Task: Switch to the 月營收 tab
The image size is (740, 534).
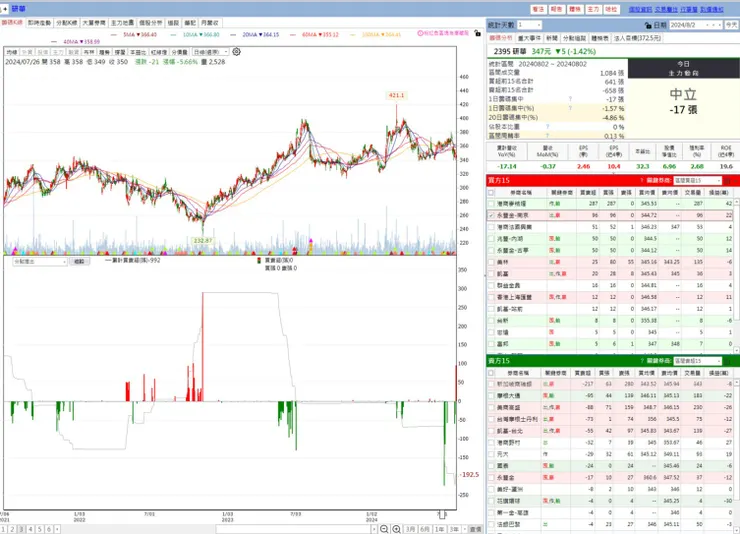Action: click(210, 23)
